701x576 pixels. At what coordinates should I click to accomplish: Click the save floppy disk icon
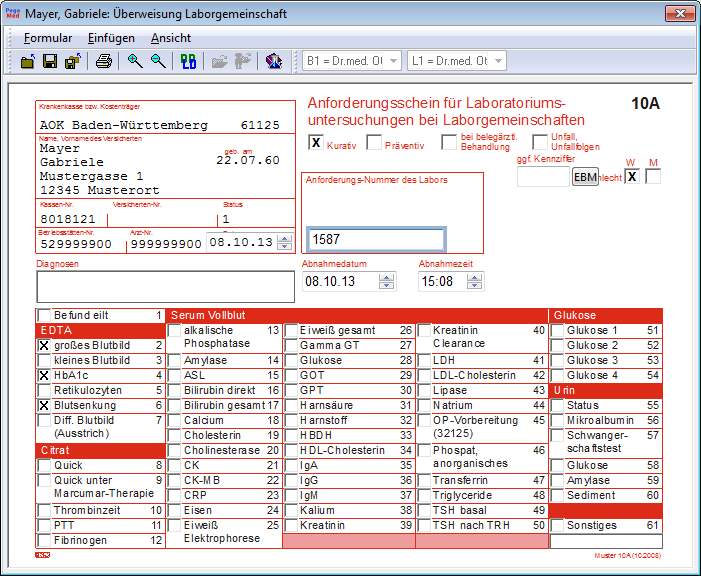50,62
